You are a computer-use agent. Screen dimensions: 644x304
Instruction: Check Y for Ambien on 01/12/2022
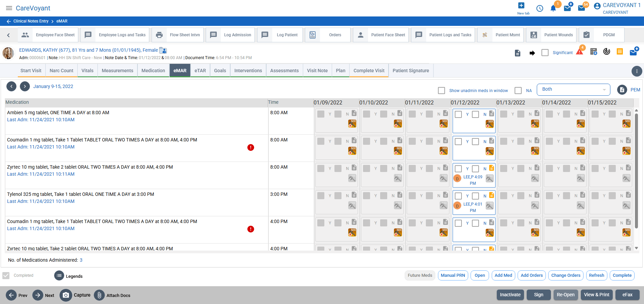pyautogui.click(x=458, y=115)
